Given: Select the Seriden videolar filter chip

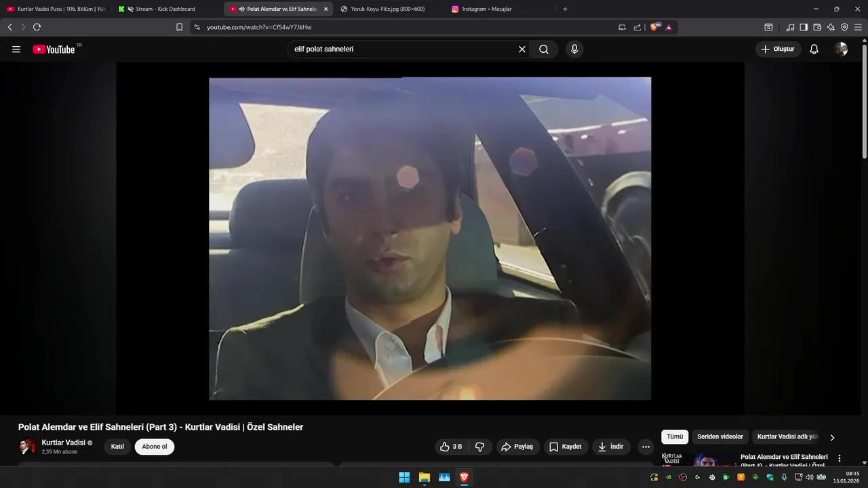Looking at the screenshot, I should [720, 437].
